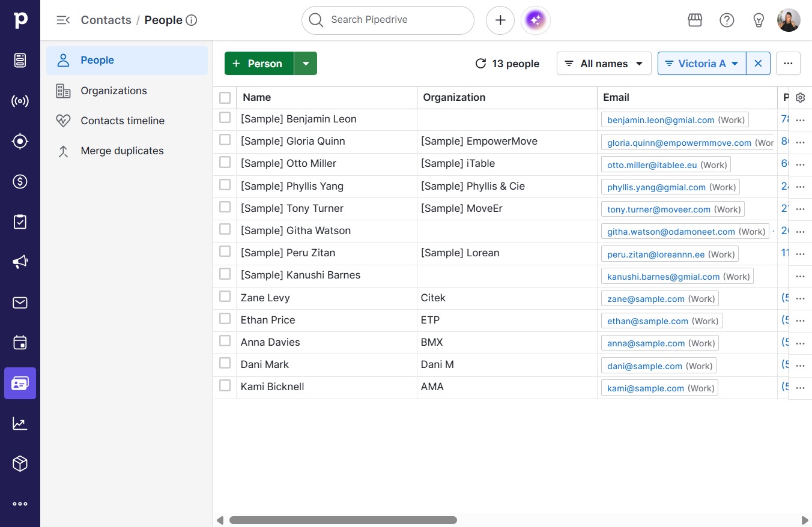This screenshot has width=812, height=527.
Task: Open row options for Zane Levy
Action: (800, 299)
